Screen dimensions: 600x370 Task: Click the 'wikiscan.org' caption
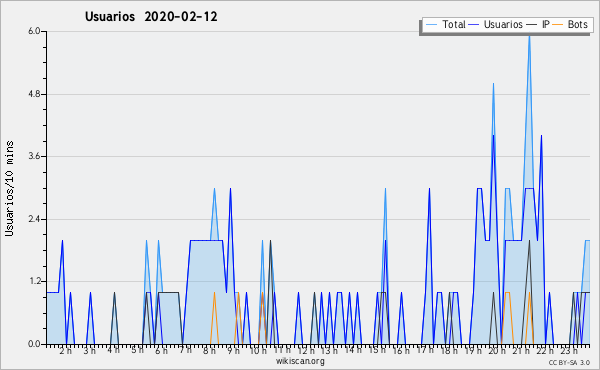click(300, 361)
